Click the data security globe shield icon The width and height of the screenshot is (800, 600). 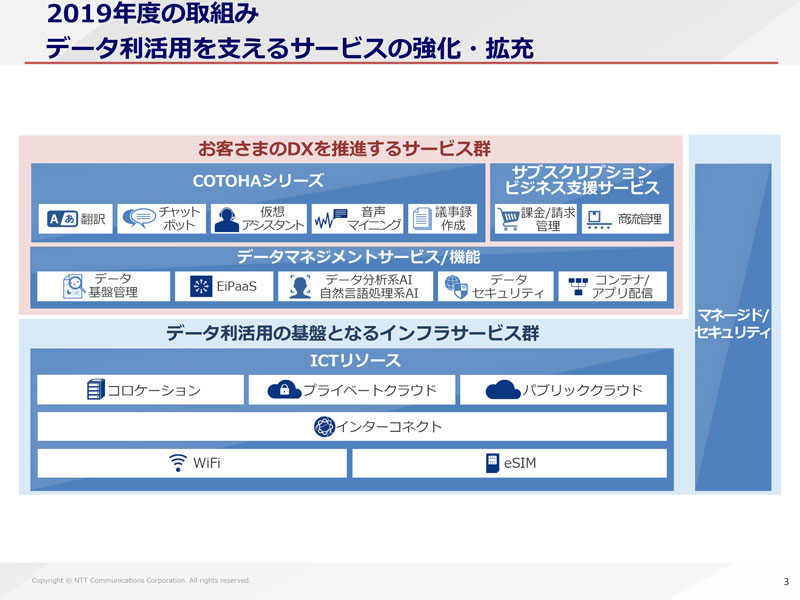coord(456,287)
